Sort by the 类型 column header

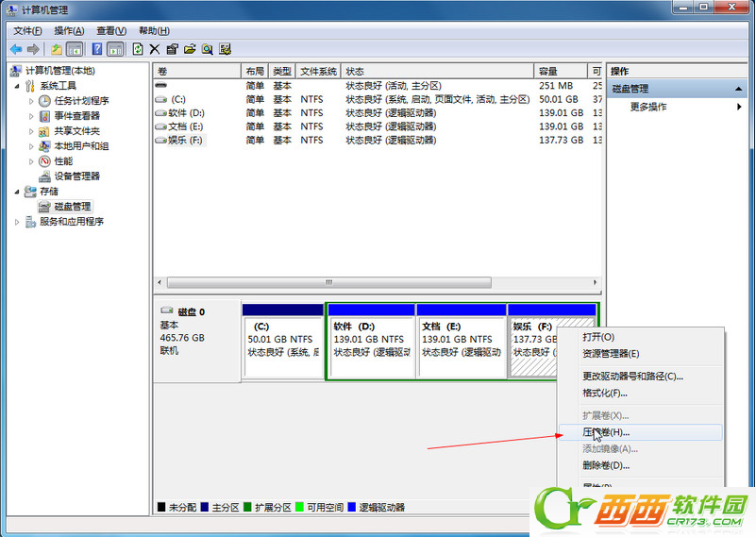(x=282, y=72)
